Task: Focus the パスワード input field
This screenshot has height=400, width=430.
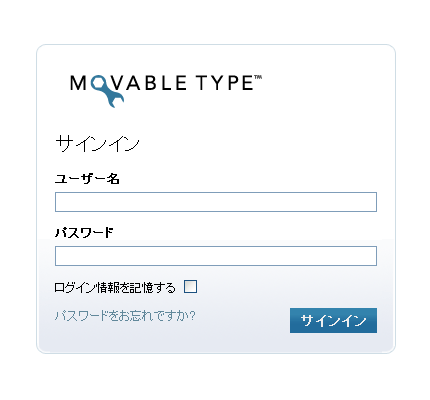Action: click(x=216, y=256)
